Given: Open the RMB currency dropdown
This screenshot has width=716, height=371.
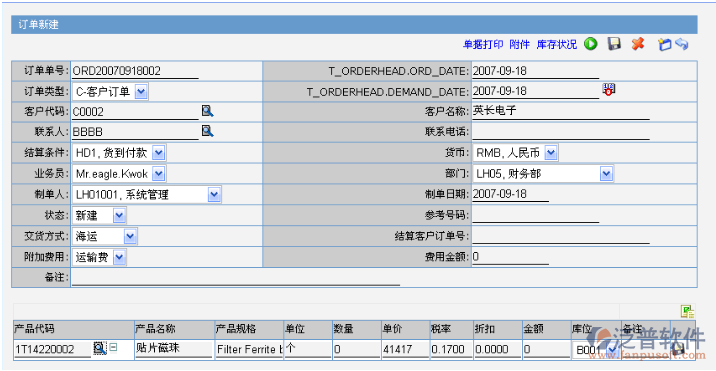Looking at the screenshot, I should 551,153.
